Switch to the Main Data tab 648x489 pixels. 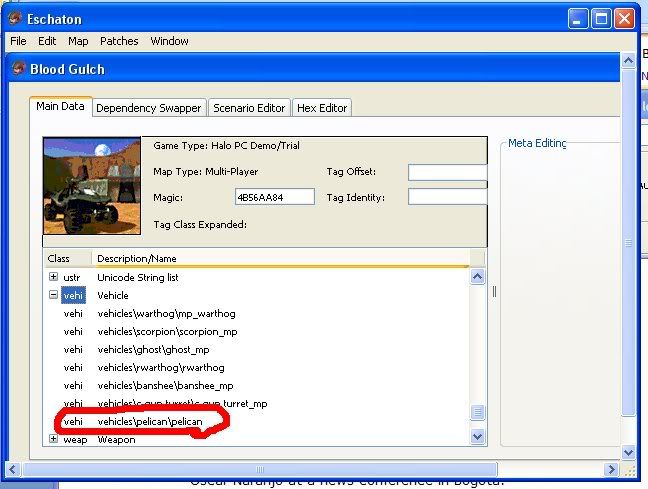(x=60, y=106)
